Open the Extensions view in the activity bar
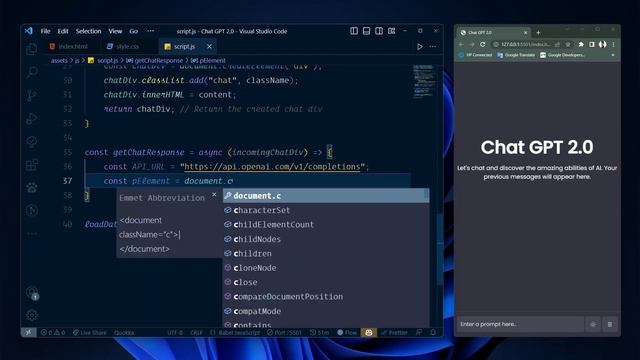 [32, 164]
